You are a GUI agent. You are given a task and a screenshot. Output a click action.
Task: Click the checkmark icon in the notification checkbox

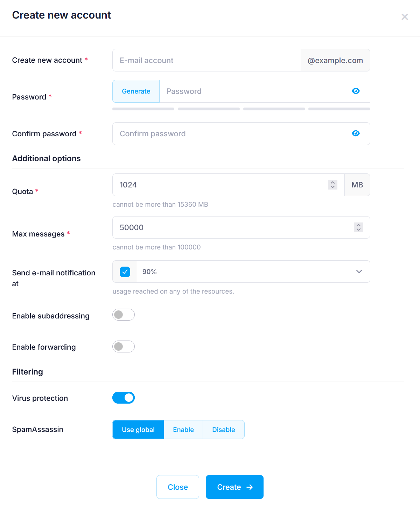(125, 272)
